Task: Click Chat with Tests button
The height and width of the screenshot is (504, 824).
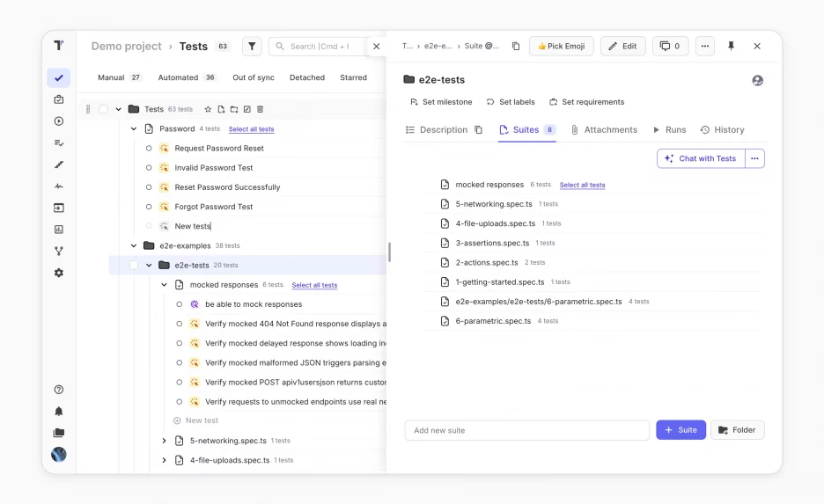Action: point(701,158)
